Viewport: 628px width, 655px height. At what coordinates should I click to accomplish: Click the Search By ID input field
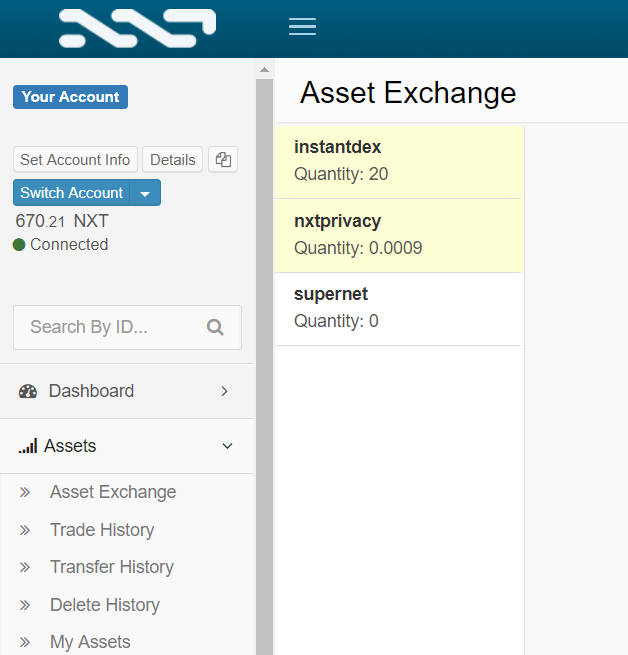click(127, 328)
